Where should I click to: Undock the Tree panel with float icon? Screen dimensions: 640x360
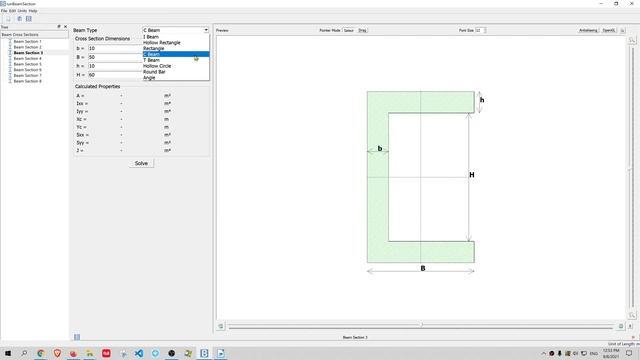pyautogui.click(x=59, y=27)
